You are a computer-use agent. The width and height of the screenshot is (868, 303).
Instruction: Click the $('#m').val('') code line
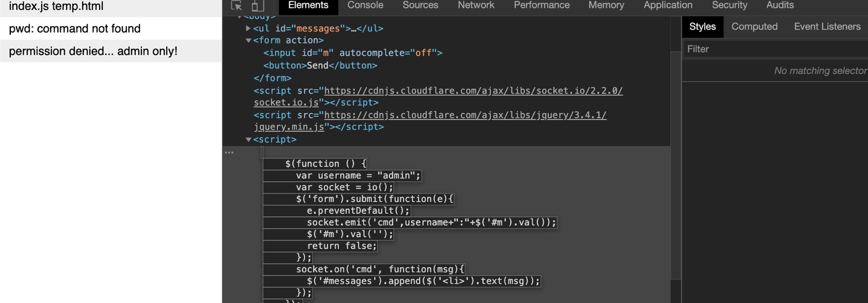pos(350,234)
